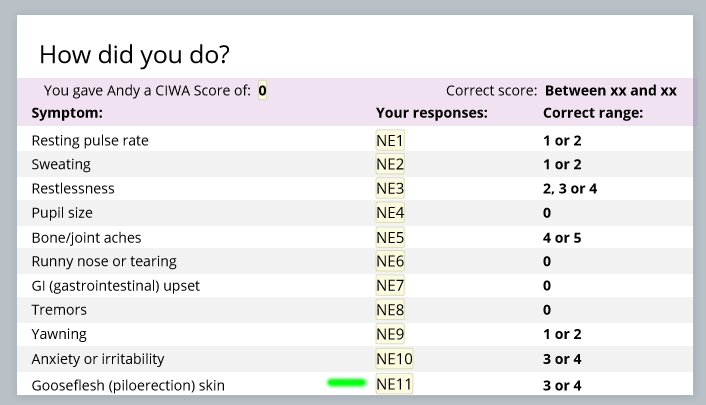The height and width of the screenshot is (405, 706).
Task: Select the NE4 Pupil size response
Action: pyautogui.click(x=389, y=213)
